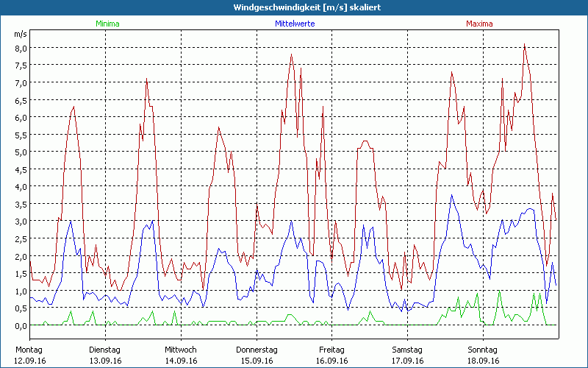Screen dimensions: 588x368
Task: Click the blue Mittelwerte legend label
Action: point(295,24)
